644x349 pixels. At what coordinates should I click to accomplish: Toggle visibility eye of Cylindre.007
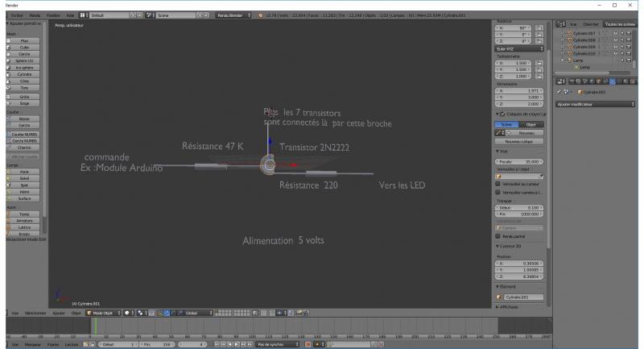click(x=615, y=32)
